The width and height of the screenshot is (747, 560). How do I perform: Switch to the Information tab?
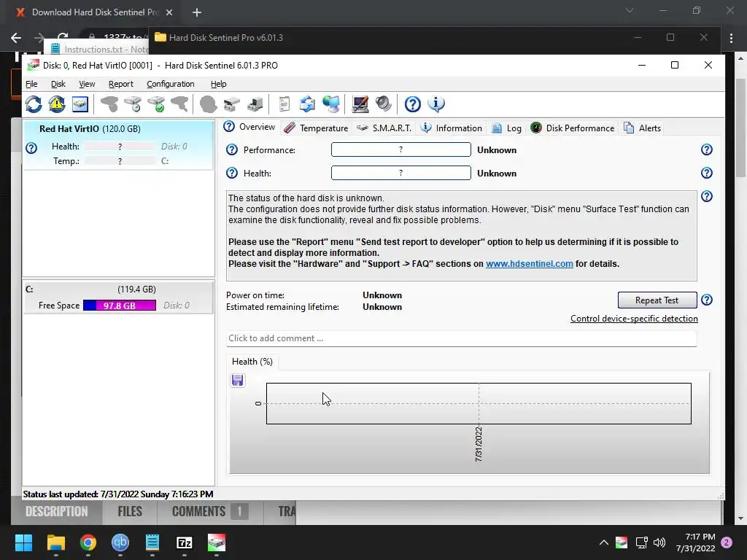coord(451,128)
